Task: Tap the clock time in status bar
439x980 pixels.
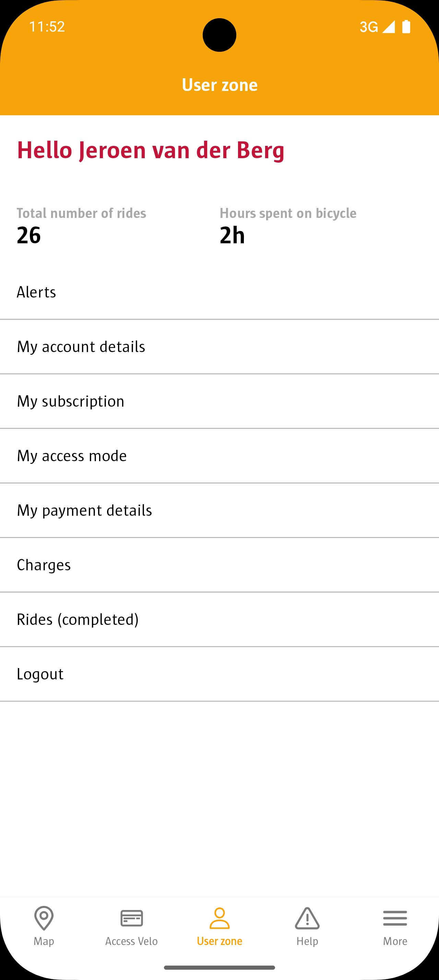Action: coord(47,27)
